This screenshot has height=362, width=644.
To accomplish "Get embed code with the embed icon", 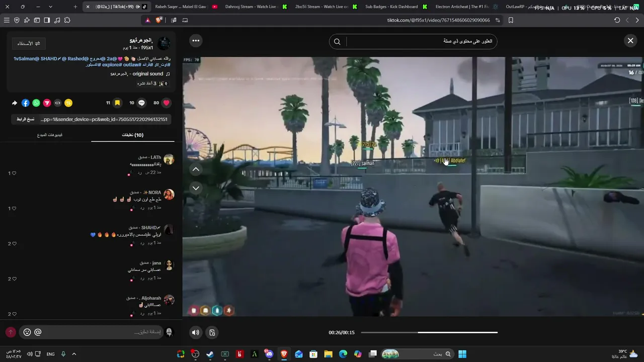I will point(58,103).
